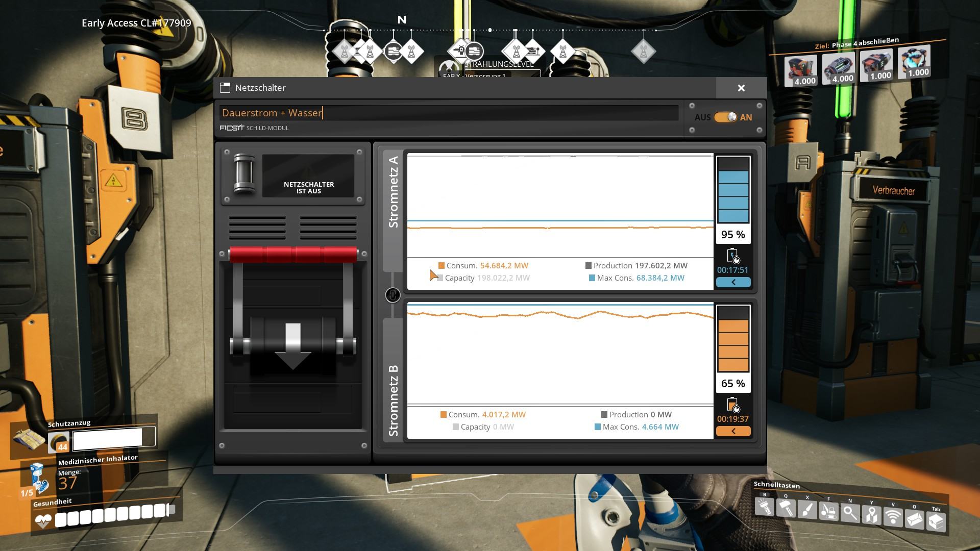Click the health heart icon
Image resolution: width=980 pixels, height=551 pixels.
pyautogui.click(x=43, y=521)
